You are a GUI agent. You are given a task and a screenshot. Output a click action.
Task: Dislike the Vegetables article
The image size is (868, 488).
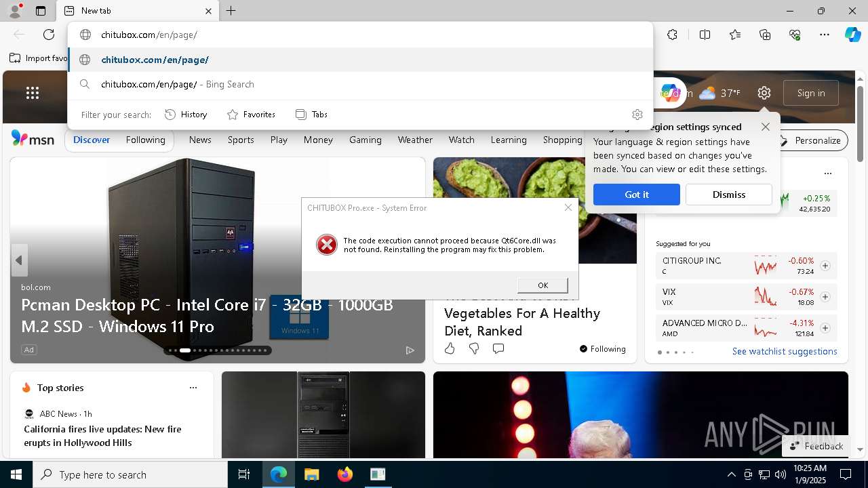click(474, 348)
